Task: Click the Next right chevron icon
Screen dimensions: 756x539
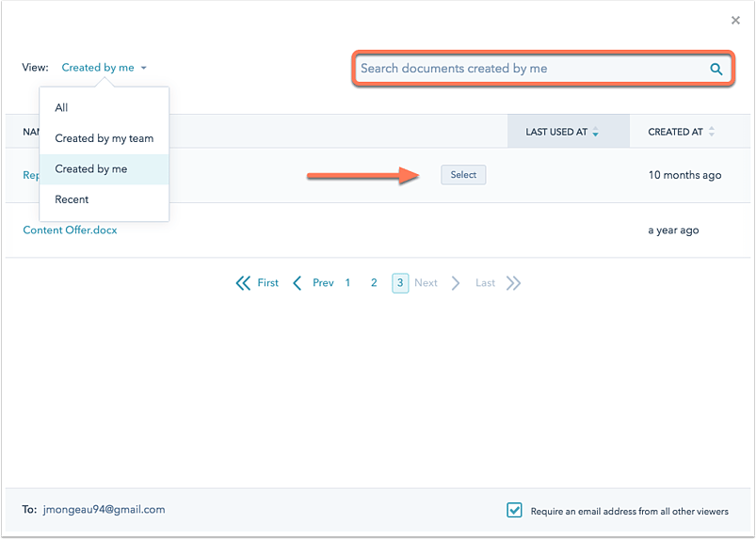Action: click(455, 283)
